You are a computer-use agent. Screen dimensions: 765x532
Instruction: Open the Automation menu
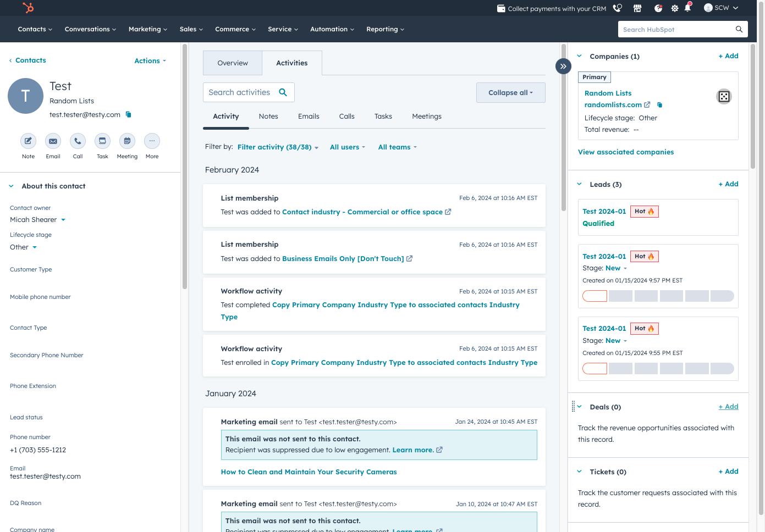332,29
